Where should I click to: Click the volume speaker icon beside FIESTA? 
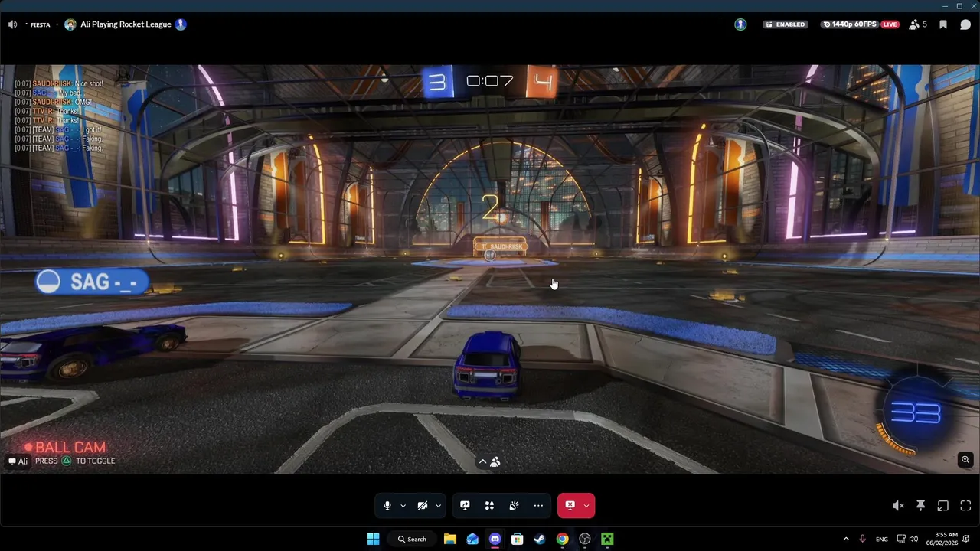pyautogui.click(x=12, y=24)
